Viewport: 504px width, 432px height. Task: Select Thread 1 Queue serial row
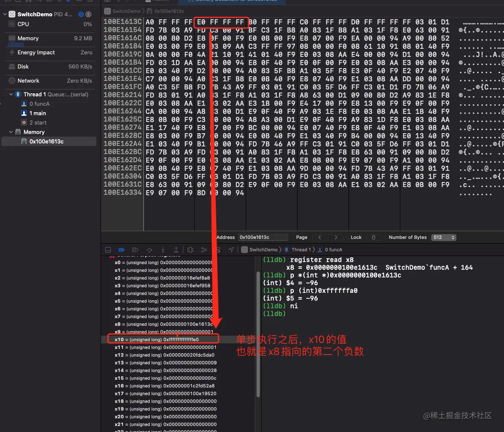[x=50, y=94]
